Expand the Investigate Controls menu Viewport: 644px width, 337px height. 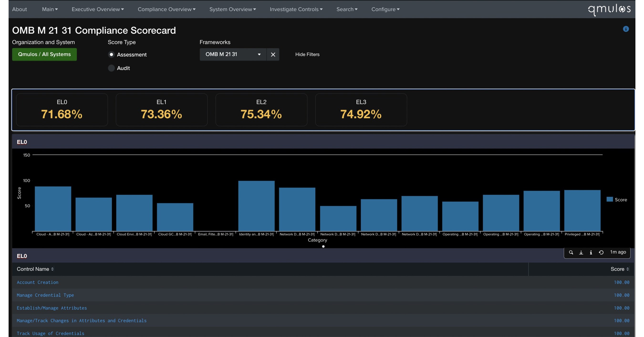pyautogui.click(x=296, y=9)
